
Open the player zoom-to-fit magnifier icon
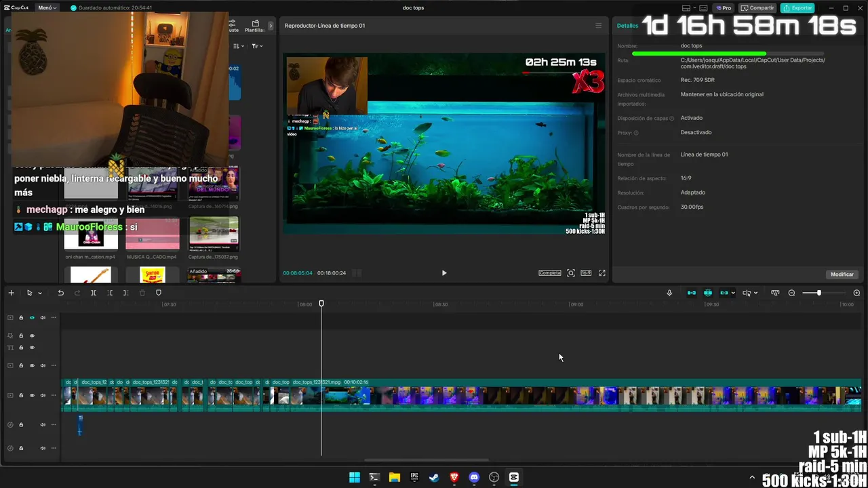[x=571, y=273]
